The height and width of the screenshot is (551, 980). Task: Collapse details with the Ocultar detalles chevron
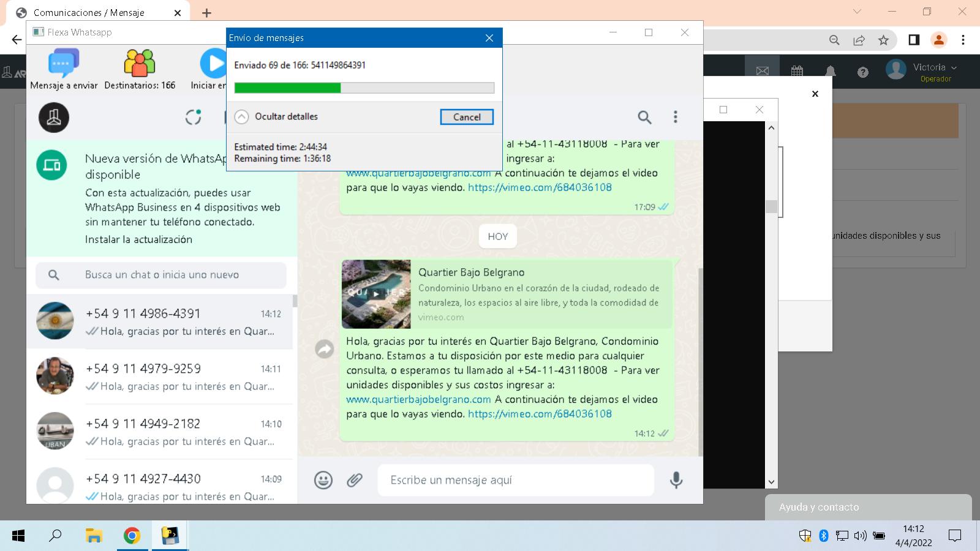[242, 116]
